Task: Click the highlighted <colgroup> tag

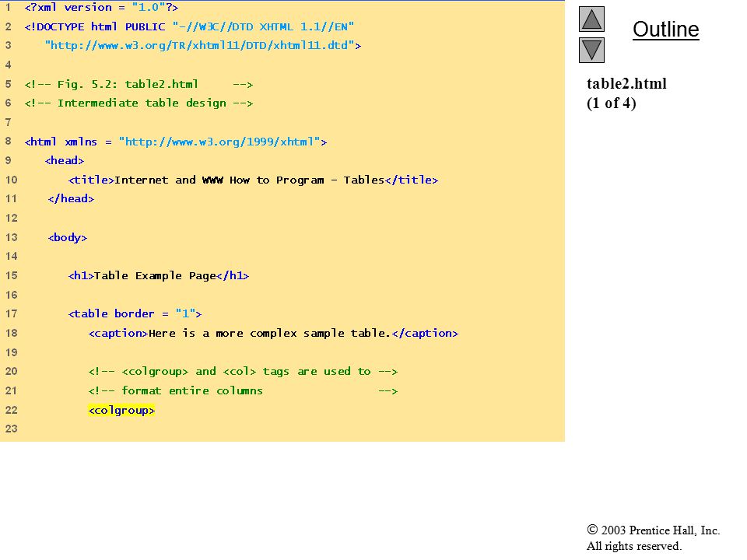Action: [x=121, y=410]
